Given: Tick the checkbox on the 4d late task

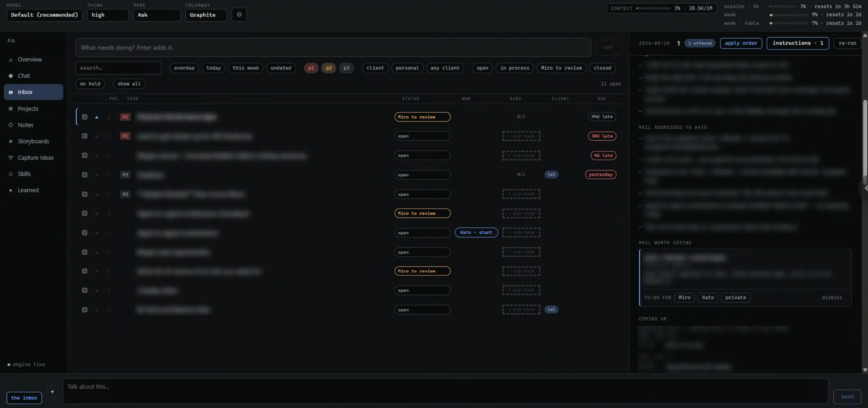Looking at the screenshot, I should point(85,155).
